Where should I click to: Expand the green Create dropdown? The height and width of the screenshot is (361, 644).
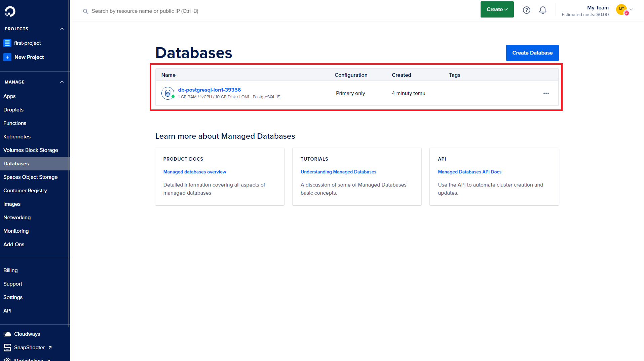pyautogui.click(x=497, y=9)
